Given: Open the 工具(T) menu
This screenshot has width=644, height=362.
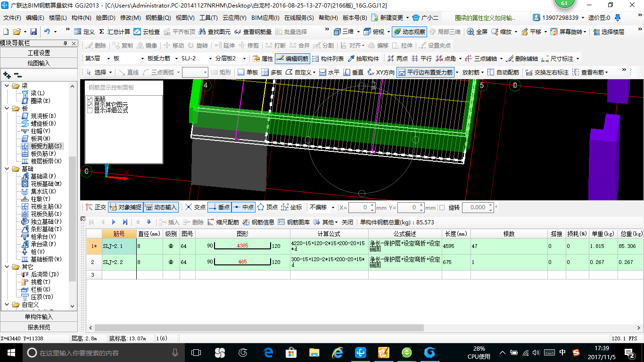Looking at the screenshot, I should 208,18.
